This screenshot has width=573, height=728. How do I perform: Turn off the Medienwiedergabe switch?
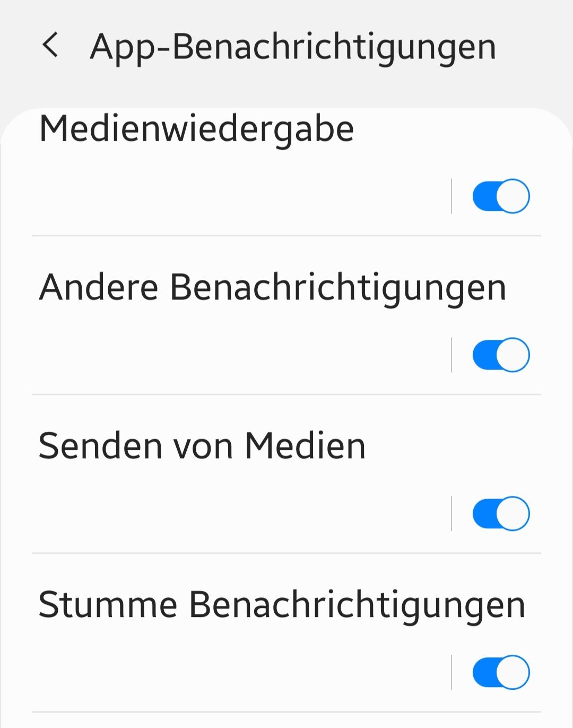click(x=501, y=196)
